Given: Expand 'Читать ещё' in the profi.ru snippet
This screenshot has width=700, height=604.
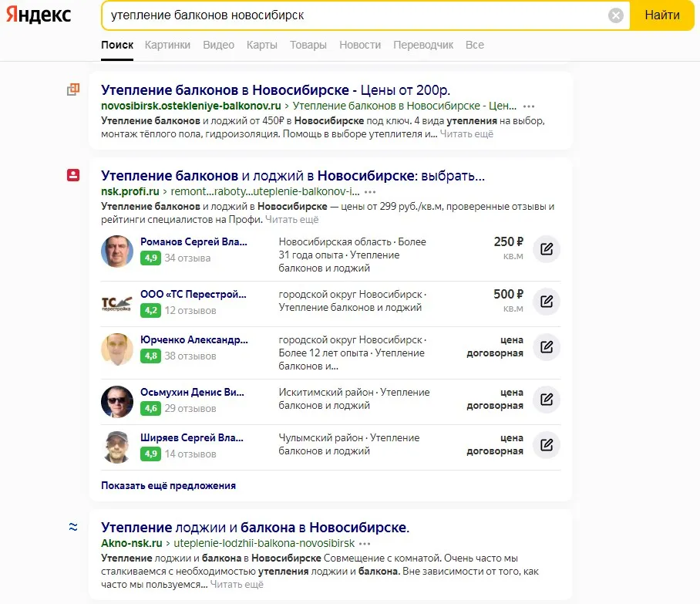Looking at the screenshot, I should pos(292,219).
